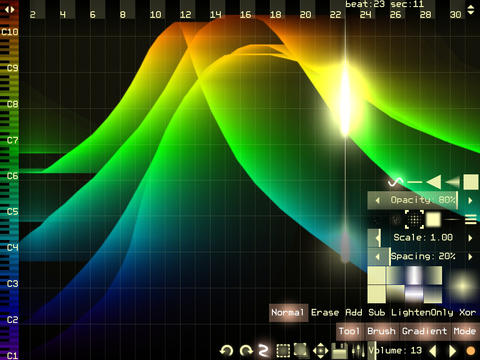
Task: Select Normal blend mode
Action: point(288,313)
